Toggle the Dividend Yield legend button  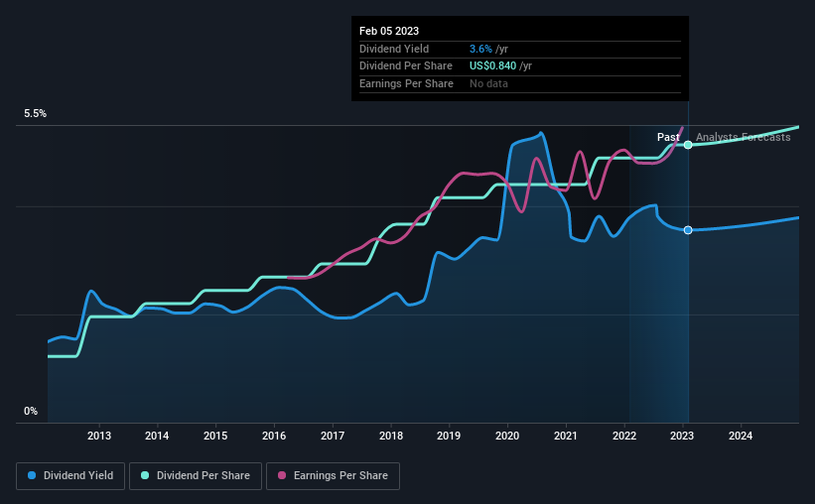(x=70, y=476)
